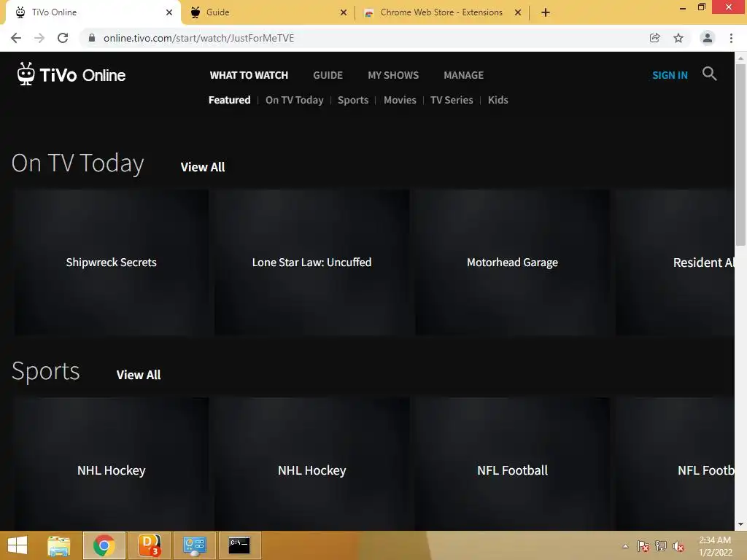747x560 pixels.
Task: Open the WHAT TO WATCH menu
Action: [x=249, y=75]
